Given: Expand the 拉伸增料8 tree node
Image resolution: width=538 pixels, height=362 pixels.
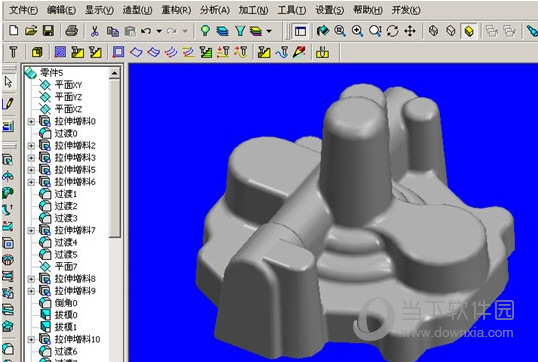Looking at the screenshot, I should tap(31, 279).
